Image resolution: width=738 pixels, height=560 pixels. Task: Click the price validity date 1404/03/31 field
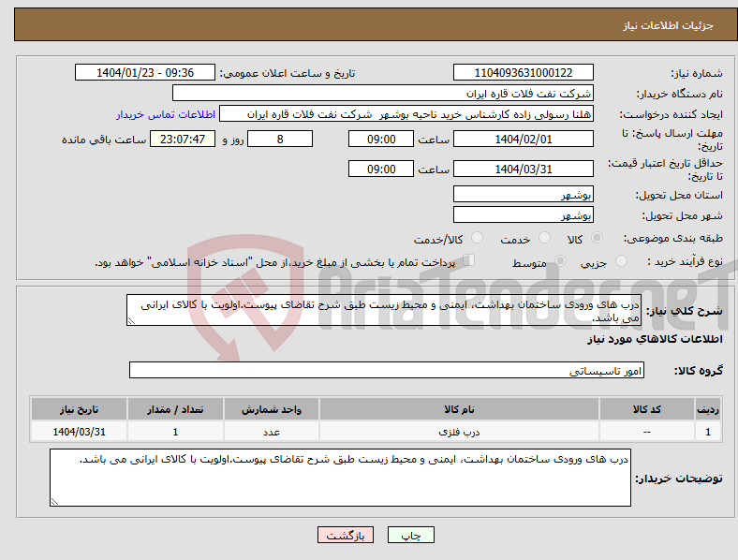click(x=523, y=169)
